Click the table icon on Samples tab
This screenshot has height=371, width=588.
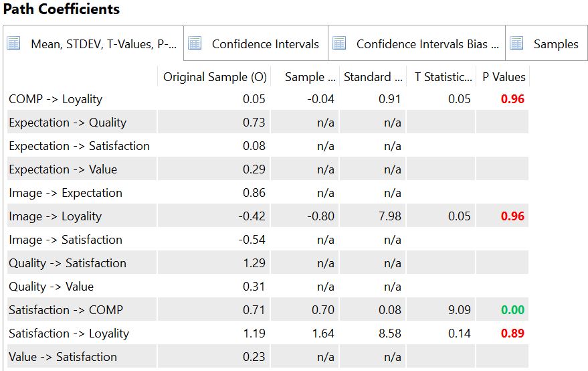tap(516, 44)
